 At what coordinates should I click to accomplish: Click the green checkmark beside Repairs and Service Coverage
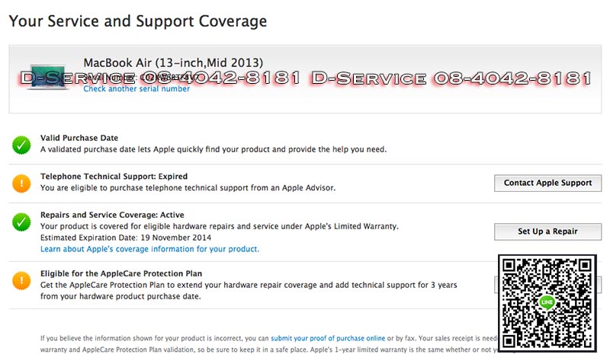pos(21,222)
